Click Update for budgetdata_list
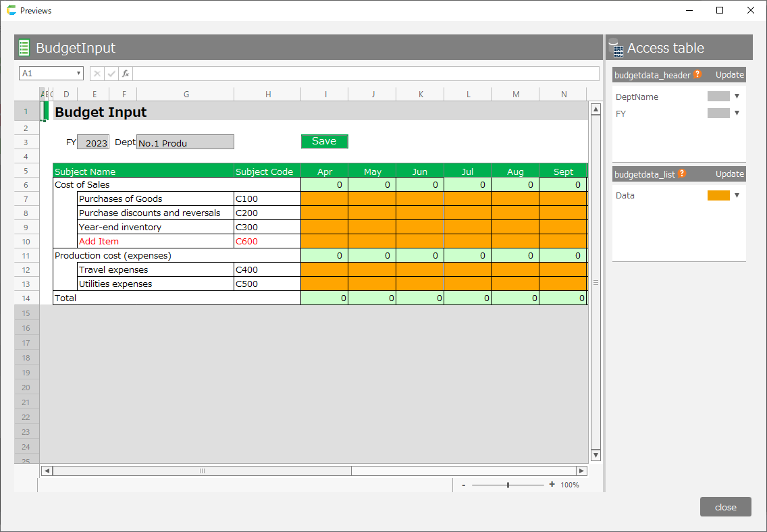767x532 pixels. point(729,174)
